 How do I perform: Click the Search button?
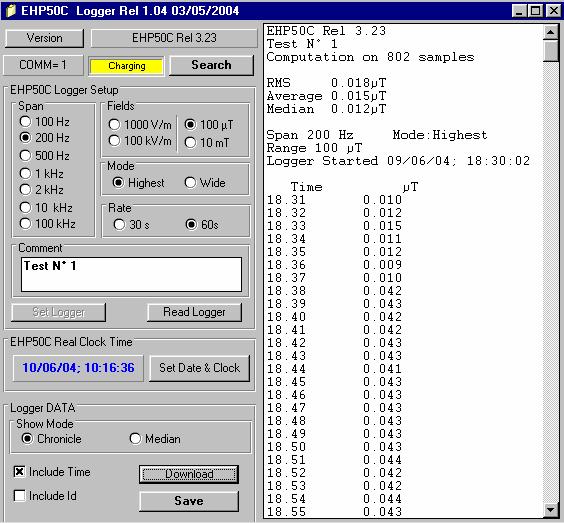[x=211, y=65]
